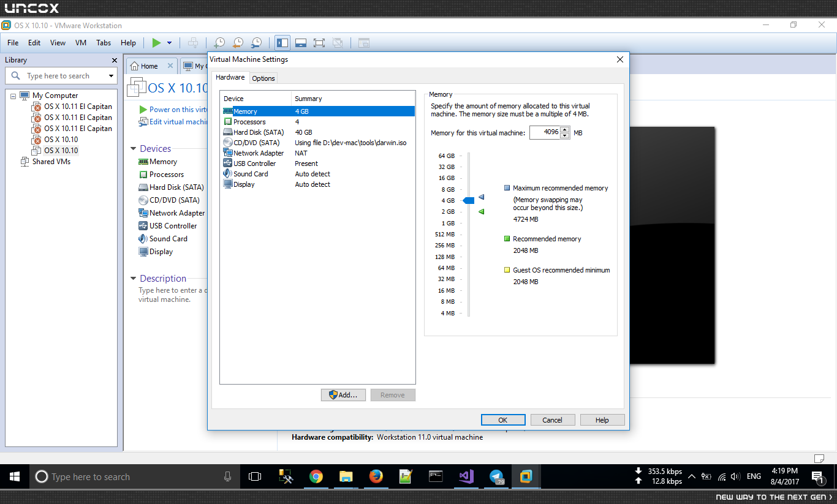The width and height of the screenshot is (837, 504).
Task: Open Firefox from the taskbar
Action: (376, 477)
